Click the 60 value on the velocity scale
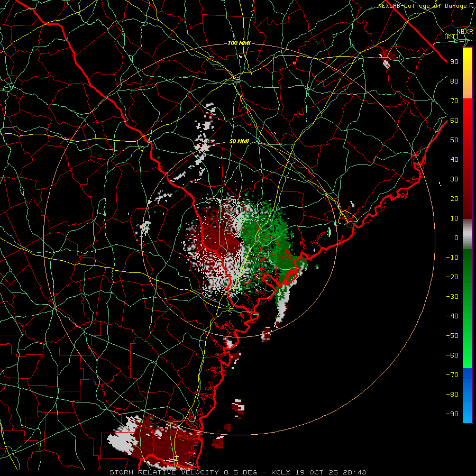 coord(454,121)
